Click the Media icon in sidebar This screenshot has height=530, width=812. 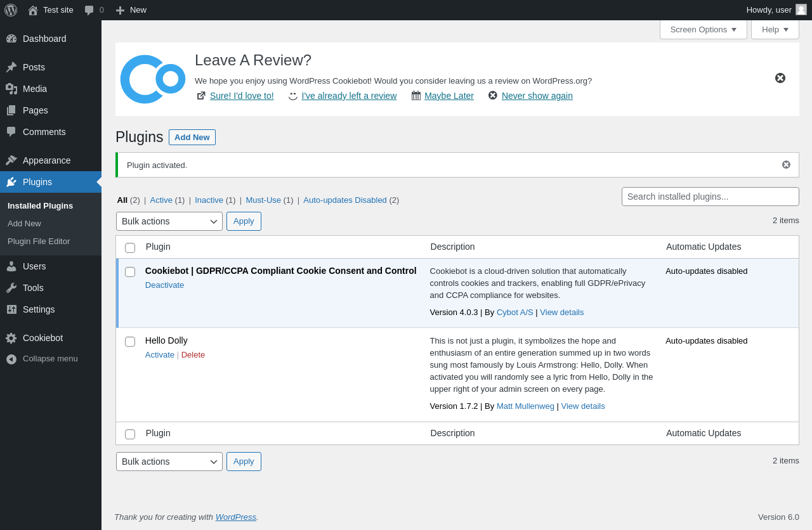[x=11, y=89]
